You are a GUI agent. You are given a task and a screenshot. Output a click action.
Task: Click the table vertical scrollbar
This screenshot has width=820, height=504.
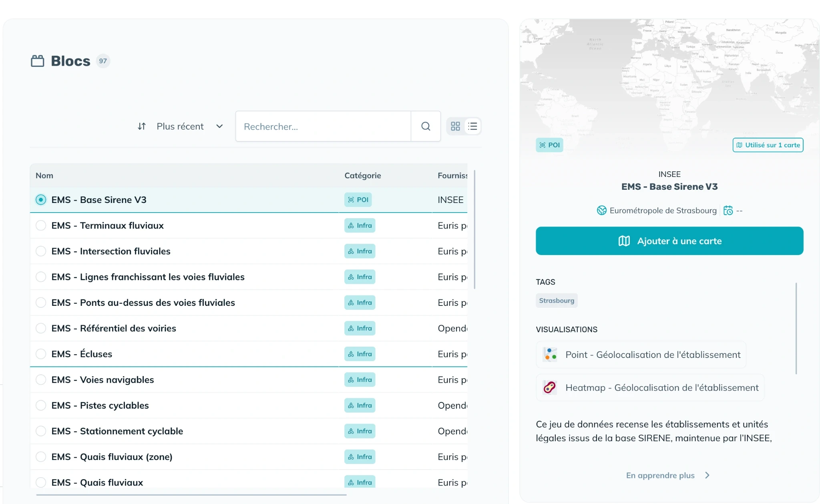[474, 229]
